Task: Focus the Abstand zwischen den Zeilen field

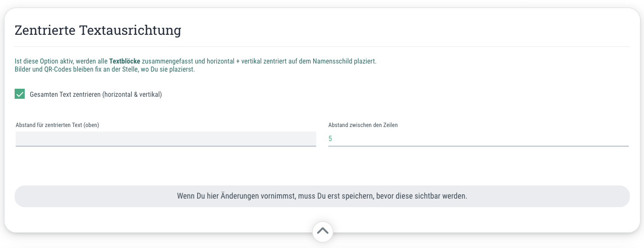Action: (479, 139)
